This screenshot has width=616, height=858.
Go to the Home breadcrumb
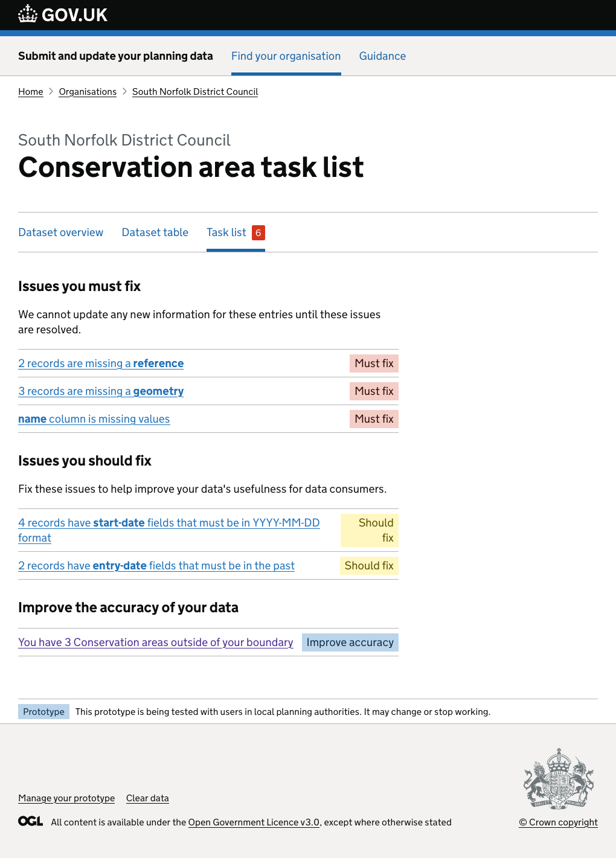[31, 92]
